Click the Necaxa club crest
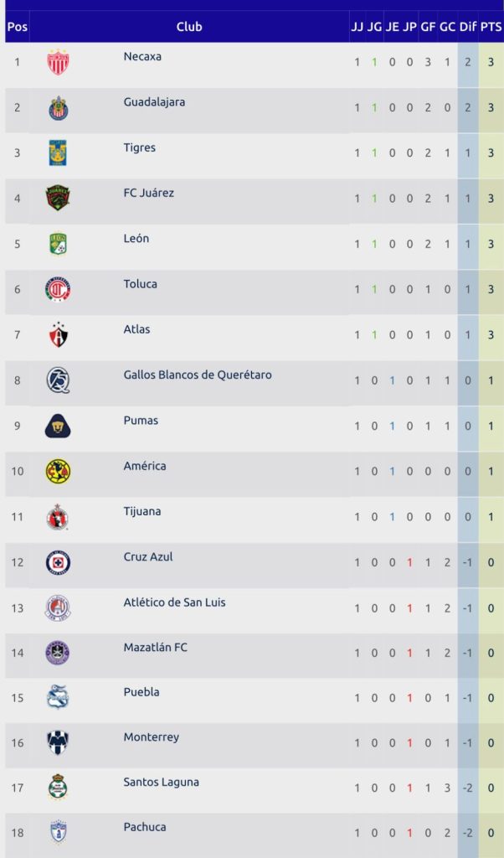Image resolution: width=504 pixels, height=858 pixels. click(58, 62)
